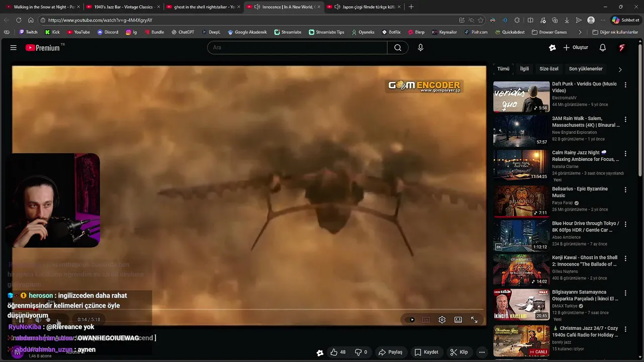The height and width of the screenshot is (362, 644).
Task: Open video player settings gear
Action: pyautogui.click(x=442, y=320)
